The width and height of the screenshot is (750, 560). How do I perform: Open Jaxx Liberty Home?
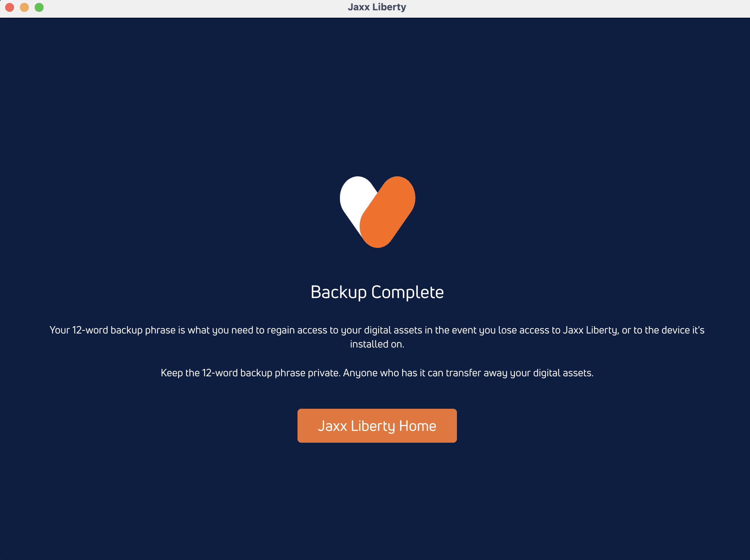[x=377, y=425]
